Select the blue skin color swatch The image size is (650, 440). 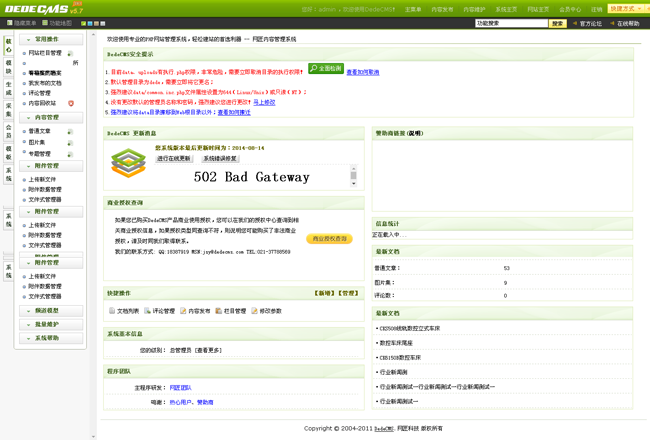[x=90, y=24]
